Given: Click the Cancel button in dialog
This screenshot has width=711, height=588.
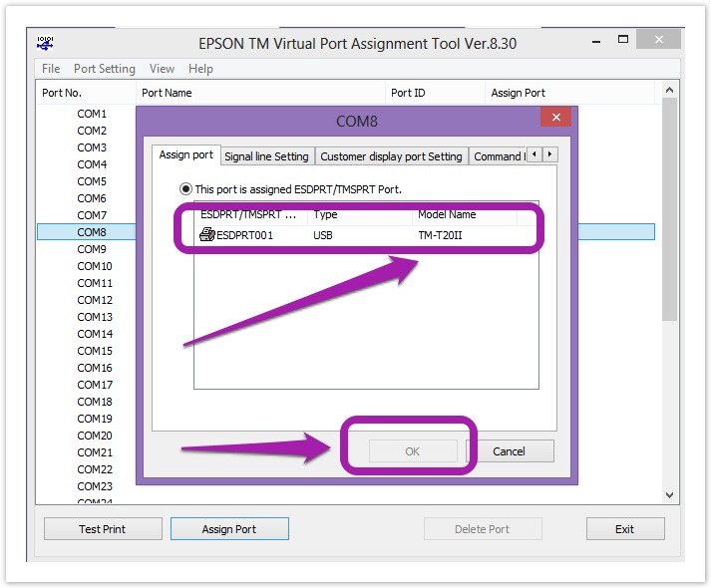Looking at the screenshot, I should [509, 451].
